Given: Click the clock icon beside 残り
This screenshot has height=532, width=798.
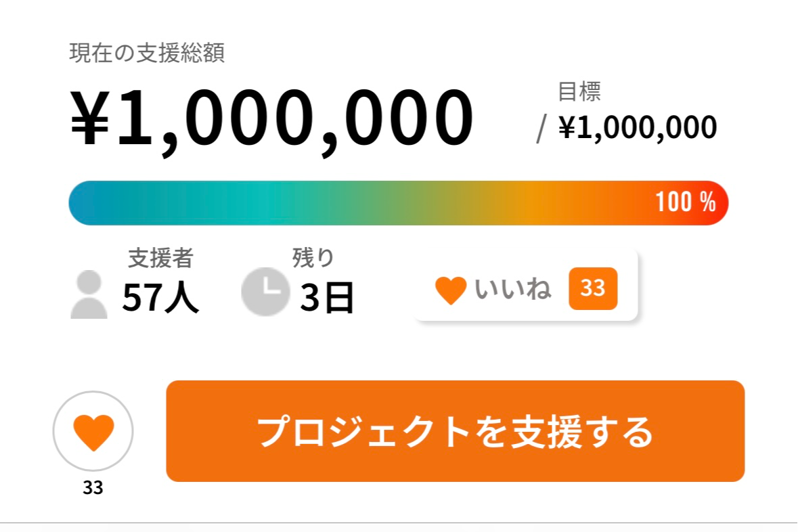Looking at the screenshot, I should click(265, 292).
